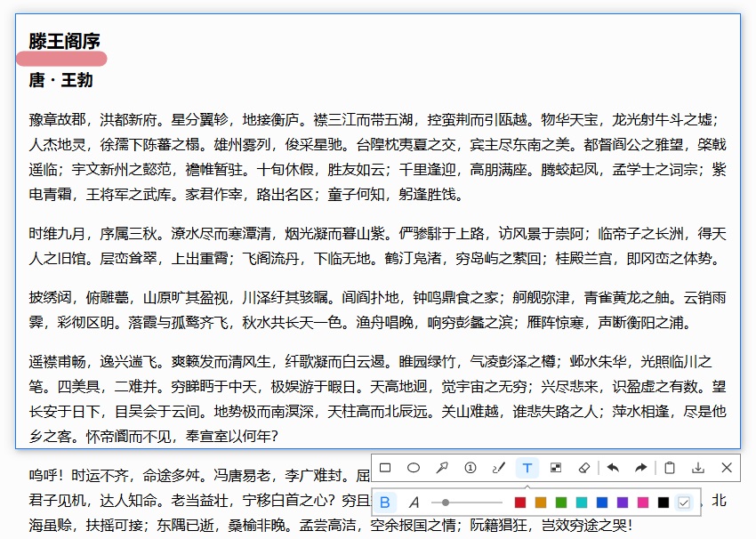The width and height of the screenshot is (756, 539).
Task: Select the ellipse shape tool
Action: point(414,468)
